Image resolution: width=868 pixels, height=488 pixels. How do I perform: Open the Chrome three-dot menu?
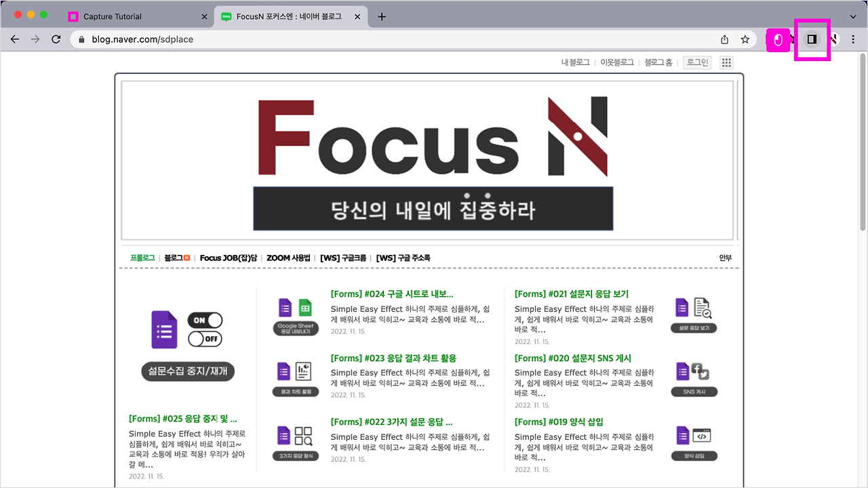[x=853, y=39]
